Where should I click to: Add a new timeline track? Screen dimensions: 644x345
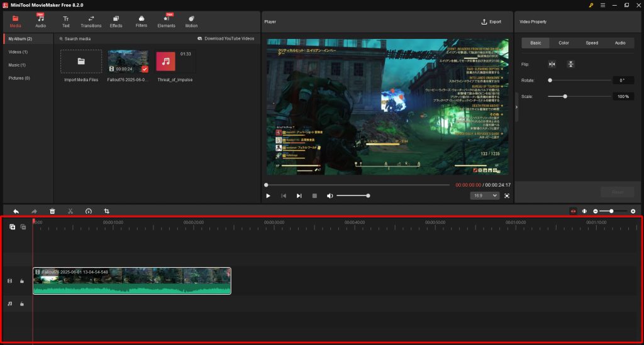pos(13,227)
